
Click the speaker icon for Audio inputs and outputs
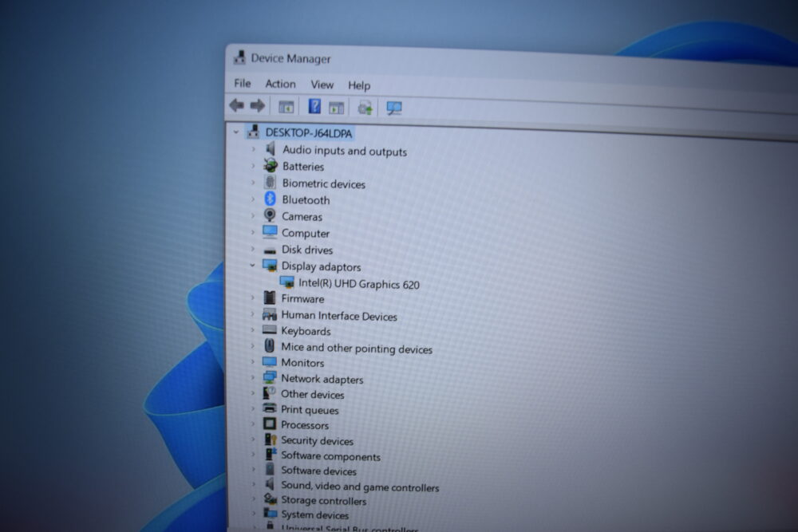[x=271, y=148]
